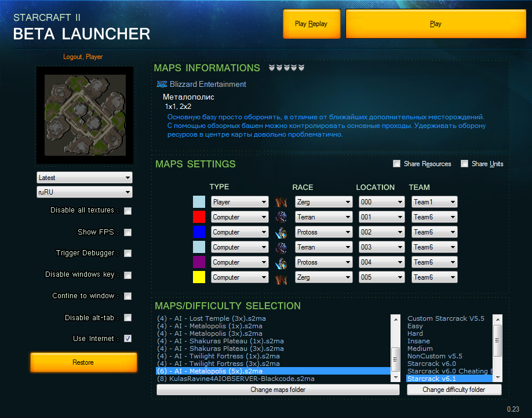
Task: Open the Computer type dropdown in 003 row
Action: [239, 247]
